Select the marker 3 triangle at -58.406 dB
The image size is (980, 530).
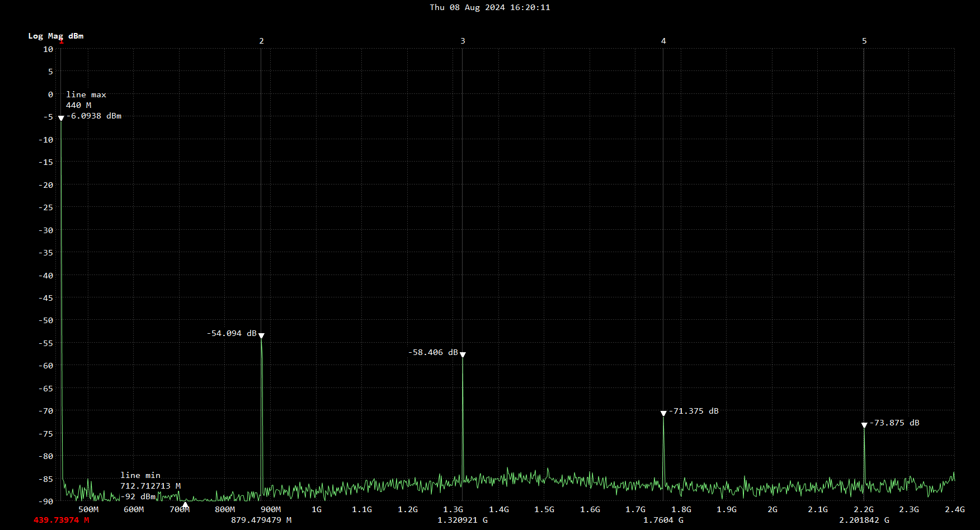tap(463, 355)
